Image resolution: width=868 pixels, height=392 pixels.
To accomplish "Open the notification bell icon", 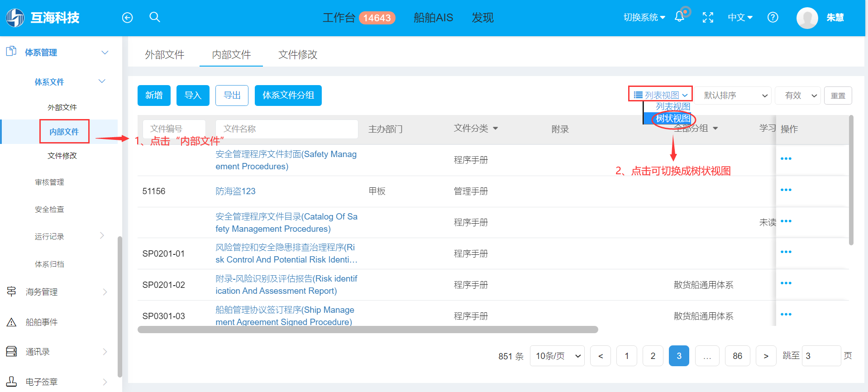I will tap(679, 17).
